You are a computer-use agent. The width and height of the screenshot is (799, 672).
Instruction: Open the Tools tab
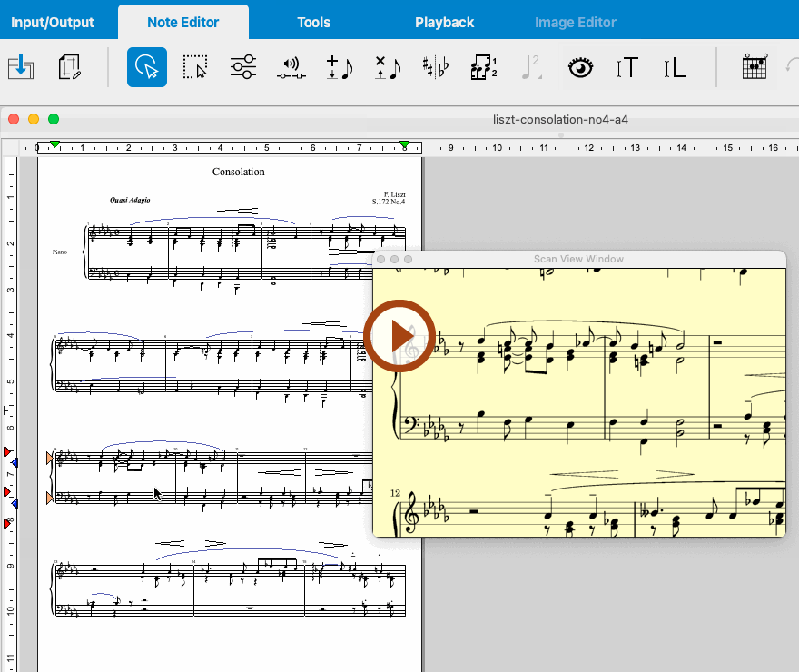314,23
